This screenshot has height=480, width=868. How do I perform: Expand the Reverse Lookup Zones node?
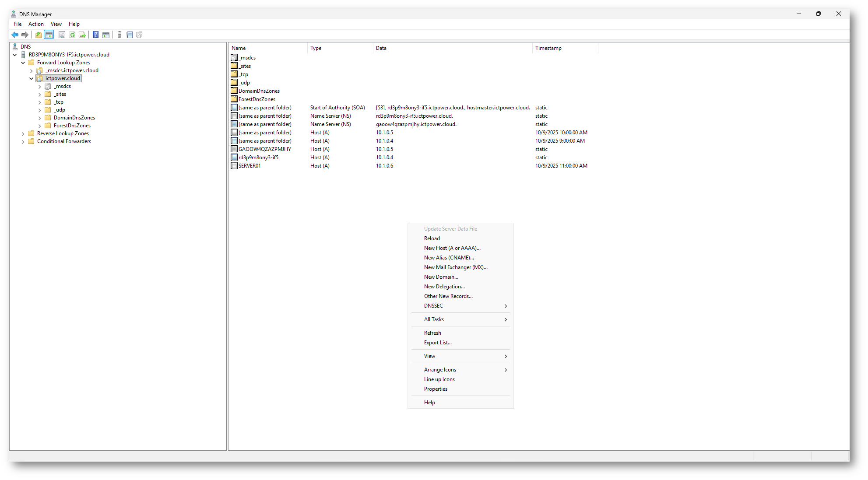pos(23,134)
